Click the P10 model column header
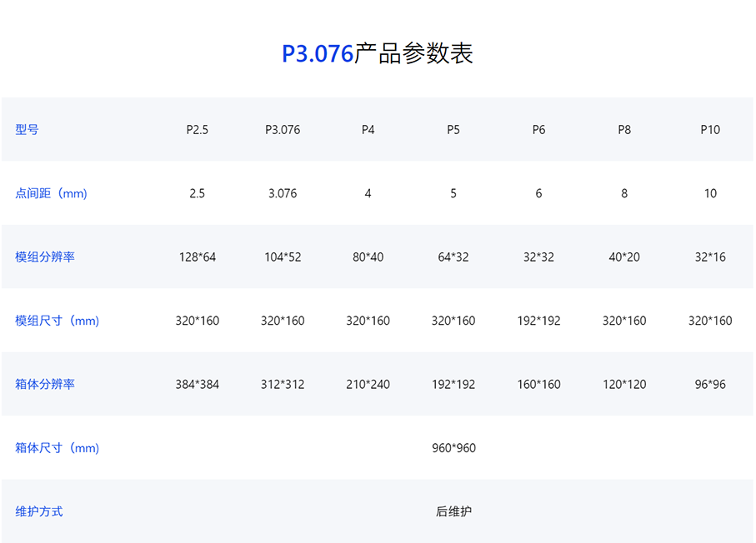 point(710,130)
